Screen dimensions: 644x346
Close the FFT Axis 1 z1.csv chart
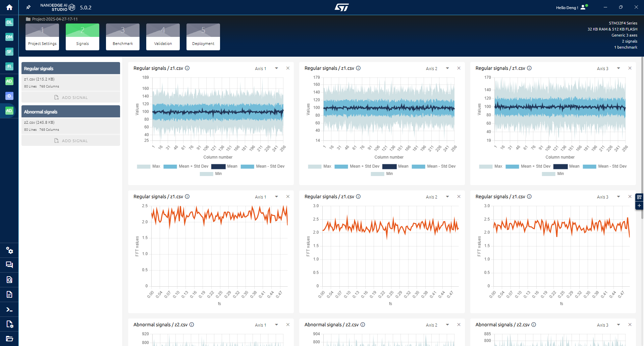[288, 196]
